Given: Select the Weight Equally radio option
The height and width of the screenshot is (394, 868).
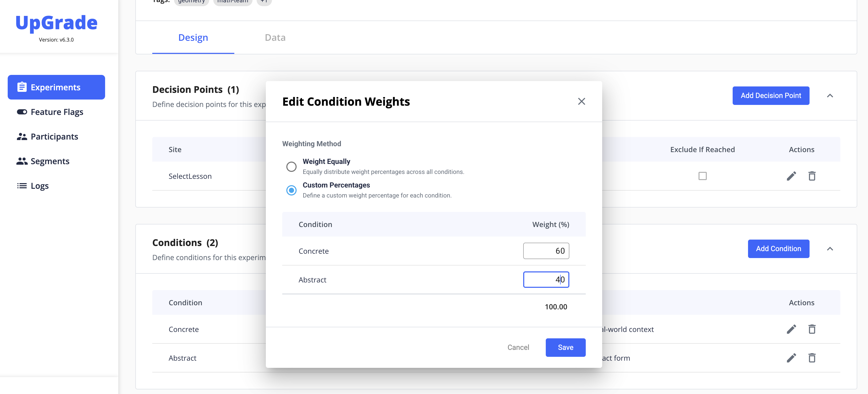Looking at the screenshot, I should click(291, 166).
